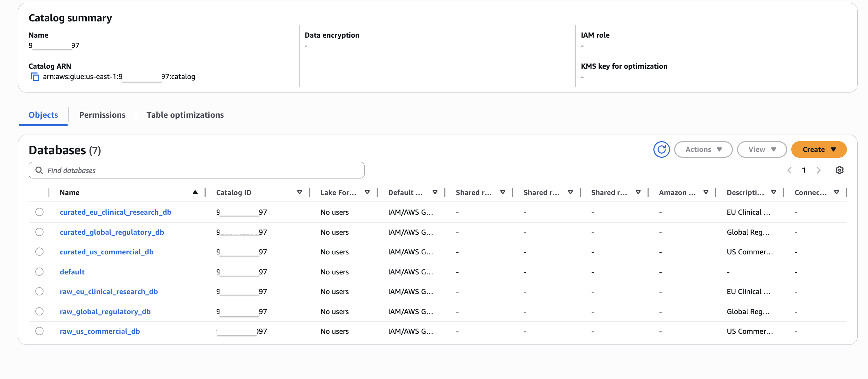Switch to the Objects tab
868x379 pixels.
(x=43, y=115)
